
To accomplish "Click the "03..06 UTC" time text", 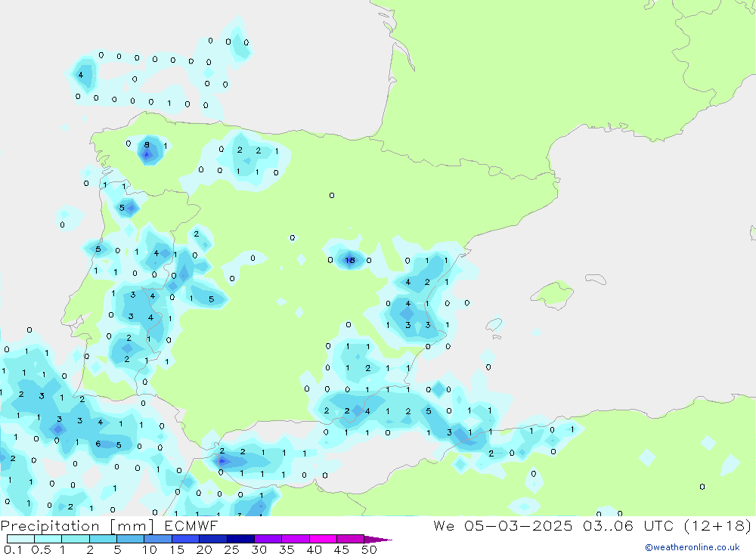I will (628, 525).
